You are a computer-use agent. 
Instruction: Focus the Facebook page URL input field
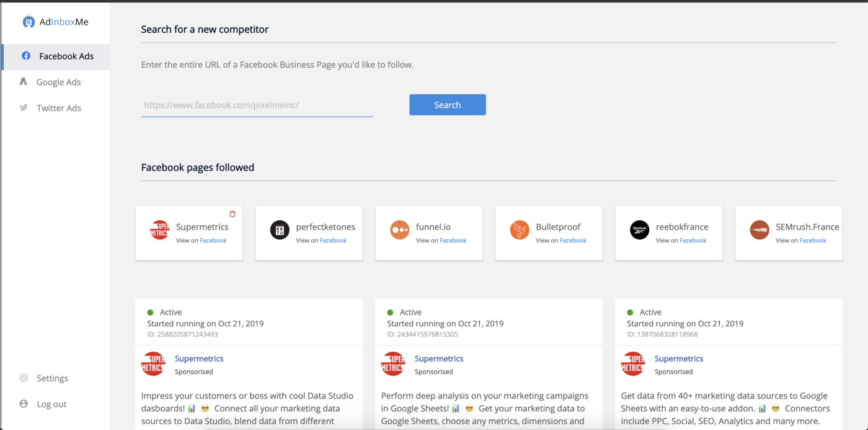tap(257, 105)
